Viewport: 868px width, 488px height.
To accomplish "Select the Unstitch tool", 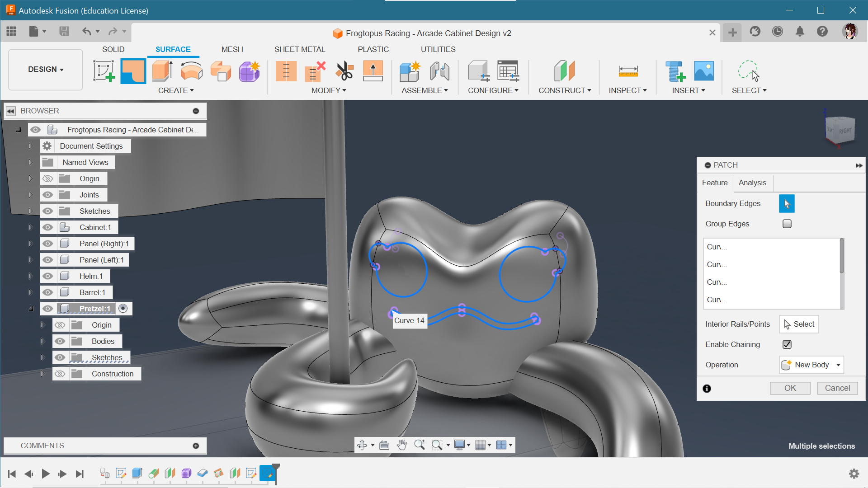I will tap(315, 71).
